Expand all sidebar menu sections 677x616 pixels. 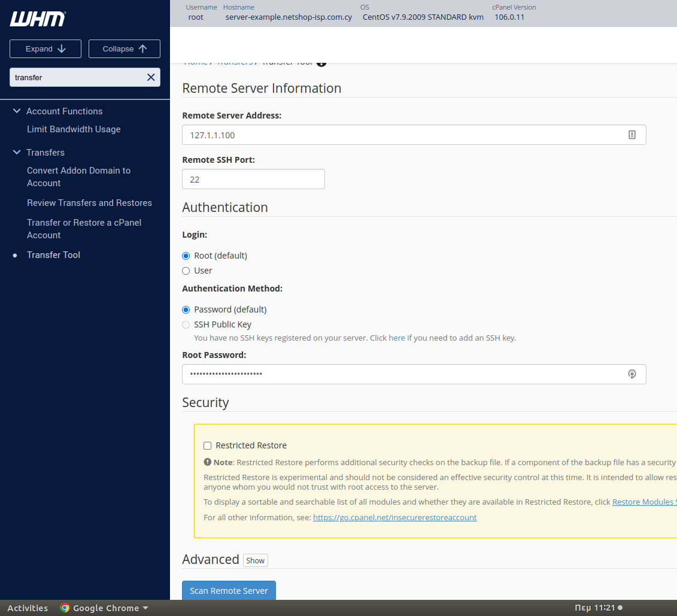[45, 48]
